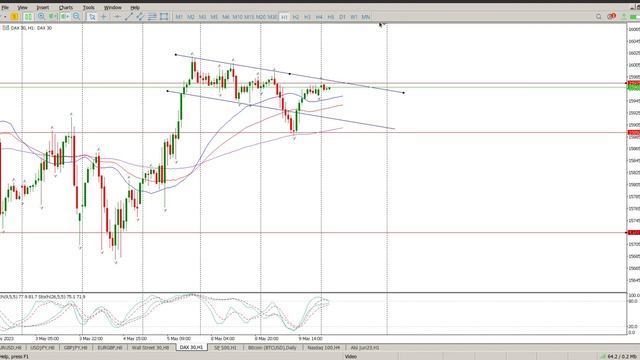Switch timeframe to M2
The image size is (640, 360).
click(x=191, y=17)
